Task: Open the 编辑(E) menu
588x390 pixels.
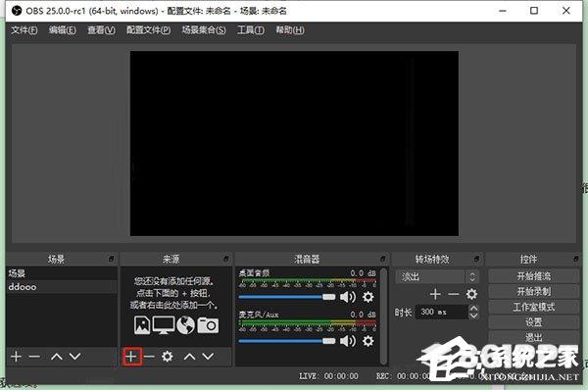Action: click(63, 30)
